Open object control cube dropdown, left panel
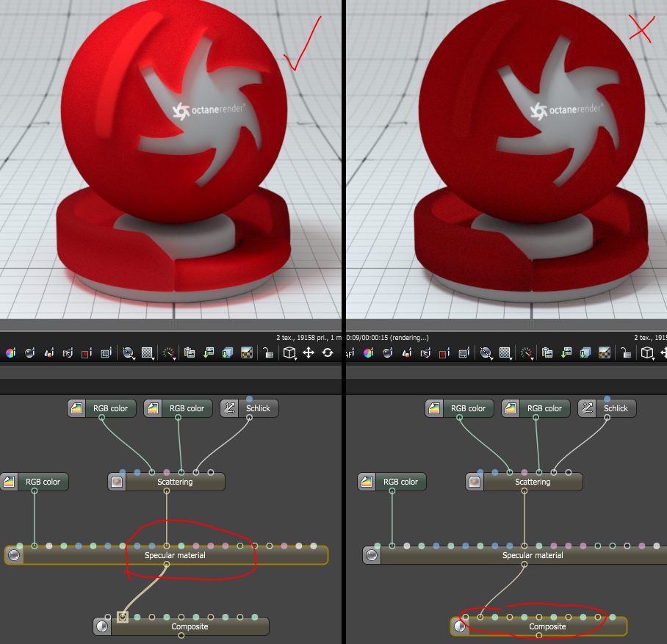This screenshot has width=667, height=644. (289, 353)
